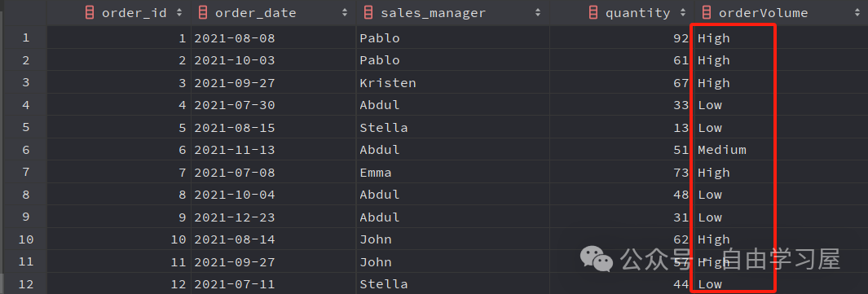Toggle sort arrows on orderVolume header
The image size is (868, 294).
coord(857,13)
